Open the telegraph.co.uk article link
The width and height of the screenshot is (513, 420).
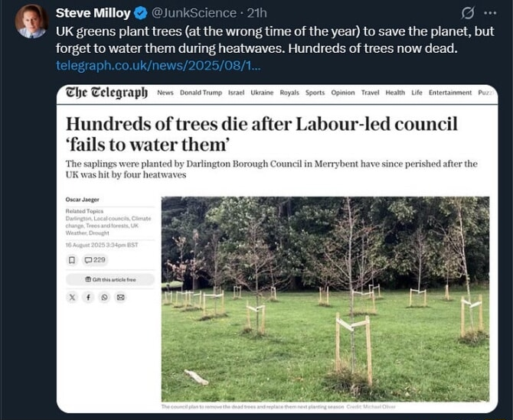pyautogui.click(x=158, y=65)
